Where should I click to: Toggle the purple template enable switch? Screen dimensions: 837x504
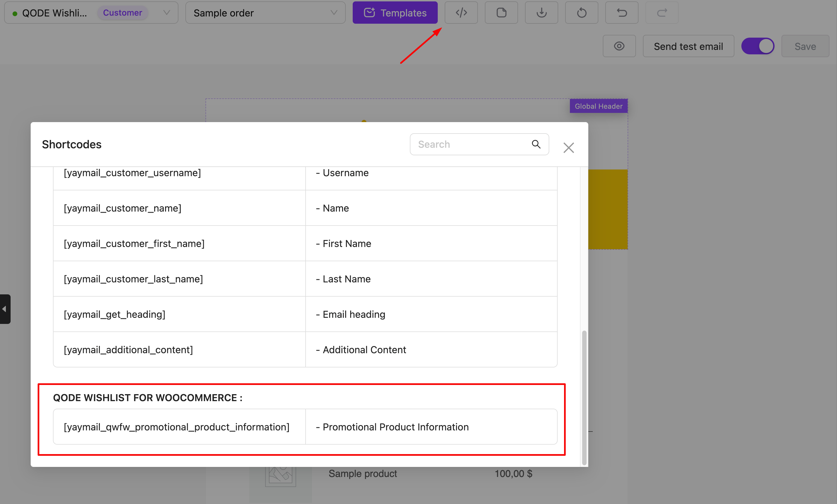pyautogui.click(x=757, y=46)
